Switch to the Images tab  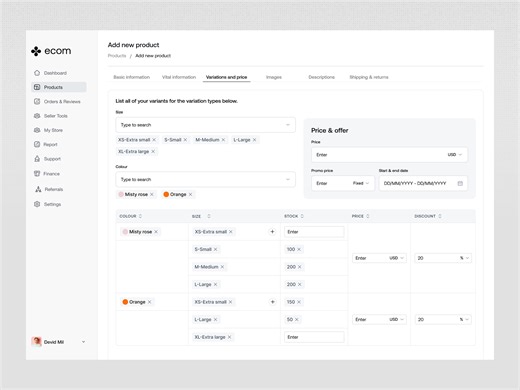click(x=274, y=77)
